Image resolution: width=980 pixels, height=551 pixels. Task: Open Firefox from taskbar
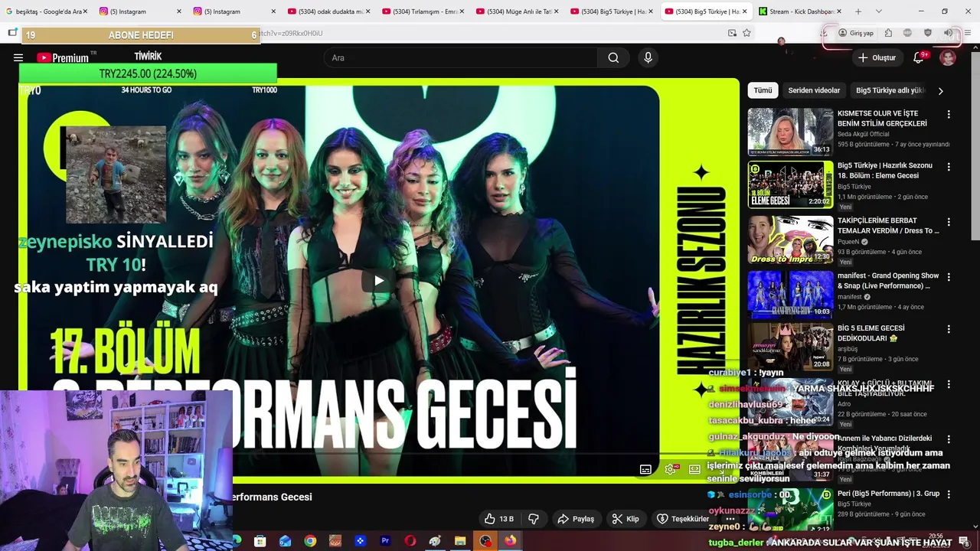(510, 541)
